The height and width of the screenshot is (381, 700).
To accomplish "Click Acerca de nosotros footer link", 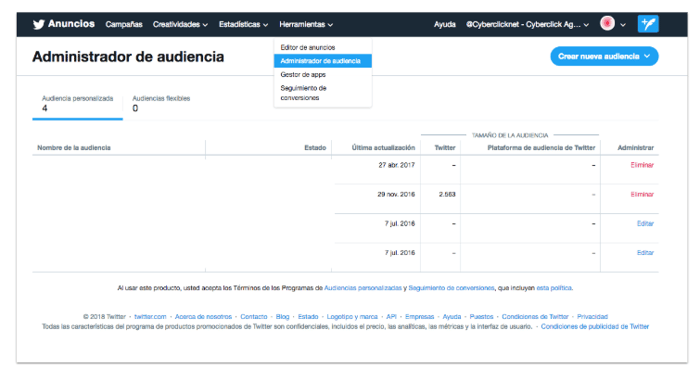I will [x=203, y=317].
